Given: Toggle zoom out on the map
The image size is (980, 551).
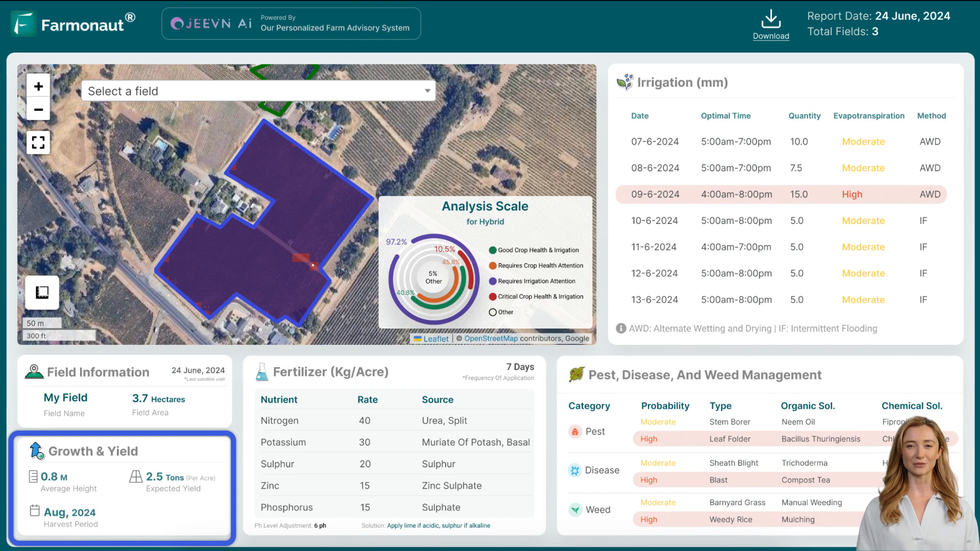Looking at the screenshot, I should point(38,109).
